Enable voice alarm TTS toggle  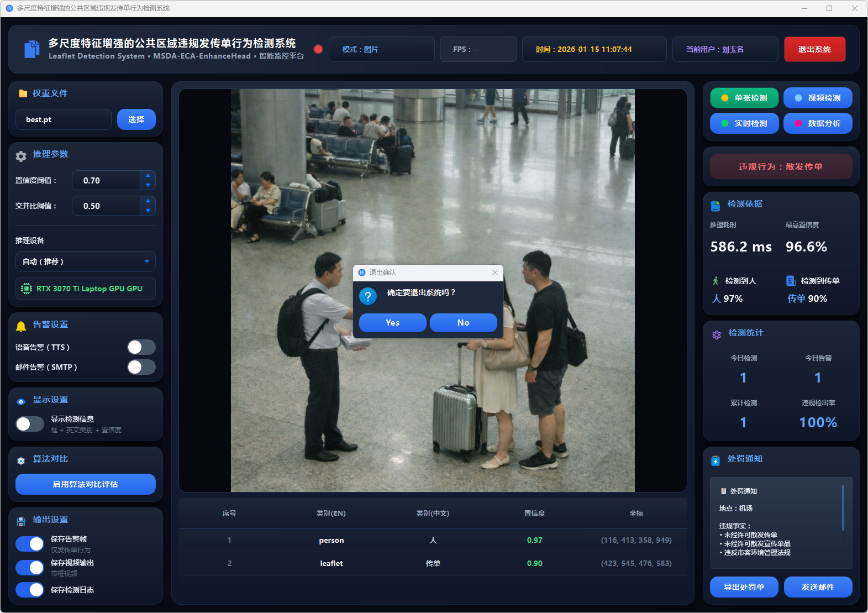tap(141, 347)
